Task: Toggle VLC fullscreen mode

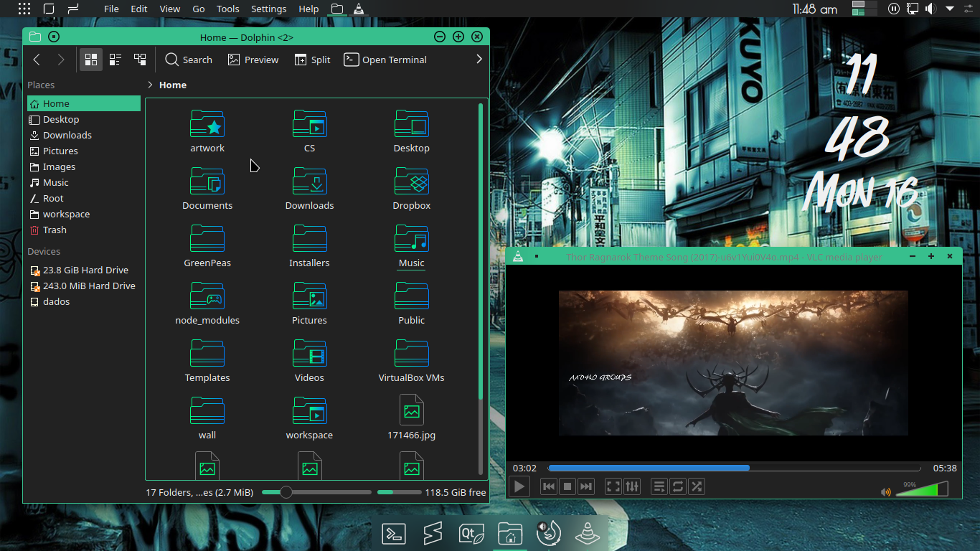Action: click(613, 486)
